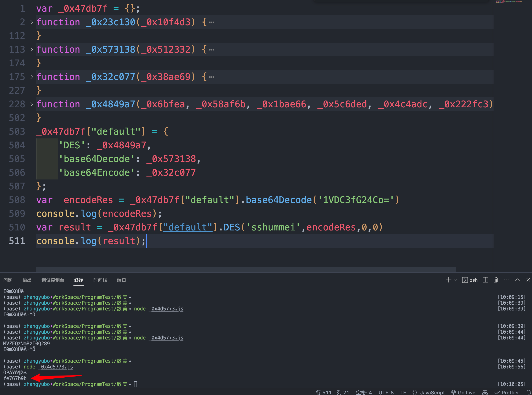The width and height of the screenshot is (532, 395).
Task: Expand folded function _0x573138 on line 113
Action: pyautogui.click(x=32, y=50)
